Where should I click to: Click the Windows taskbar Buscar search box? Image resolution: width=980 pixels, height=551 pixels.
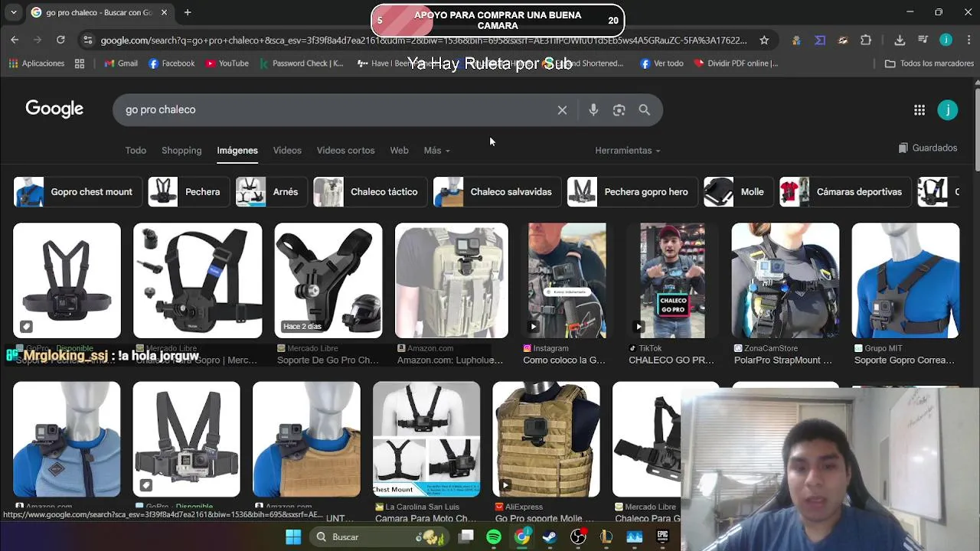[379, 537]
